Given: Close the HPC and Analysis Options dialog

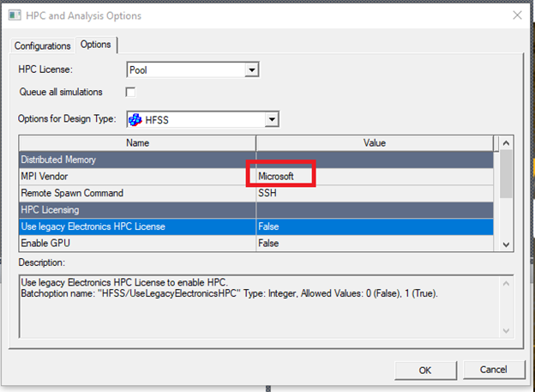Looking at the screenshot, I should [x=517, y=15].
